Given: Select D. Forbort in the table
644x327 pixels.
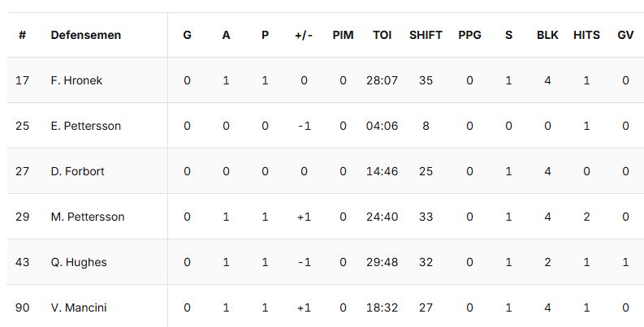Looking at the screenshot, I should (x=77, y=171).
